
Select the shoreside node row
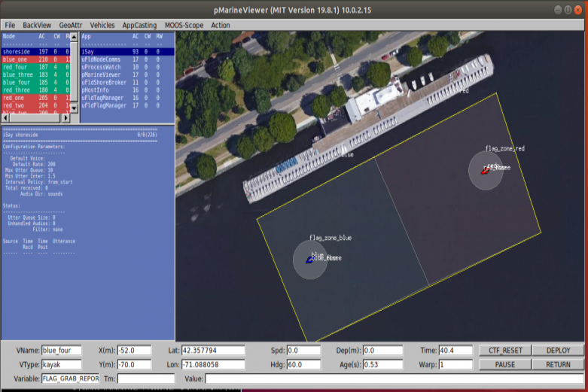[36, 52]
